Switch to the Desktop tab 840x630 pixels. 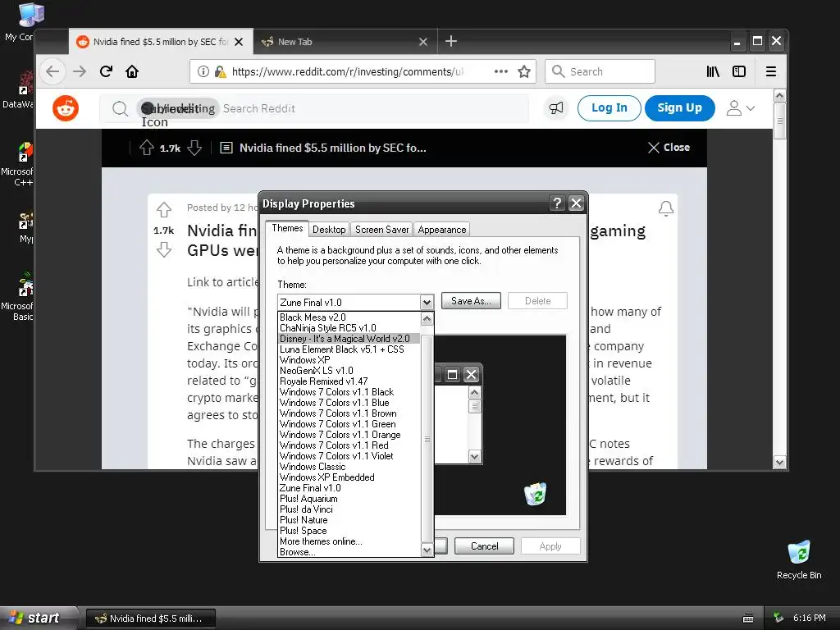pyautogui.click(x=329, y=230)
